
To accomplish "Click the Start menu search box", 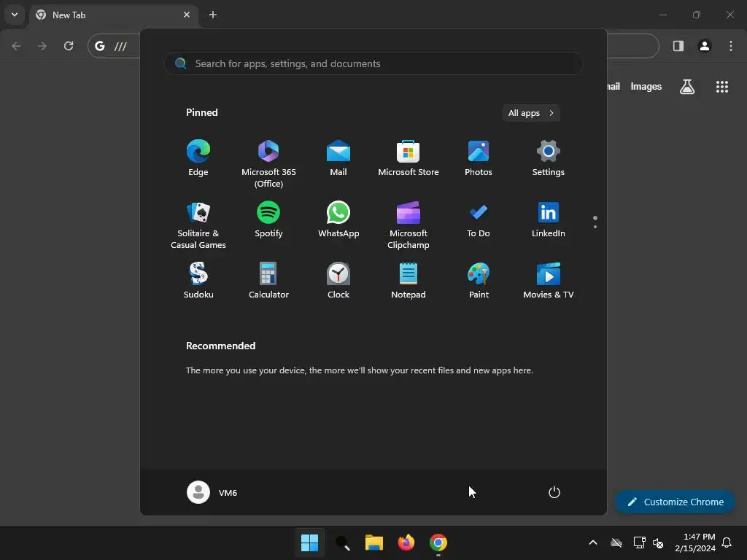I will (x=373, y=63).
